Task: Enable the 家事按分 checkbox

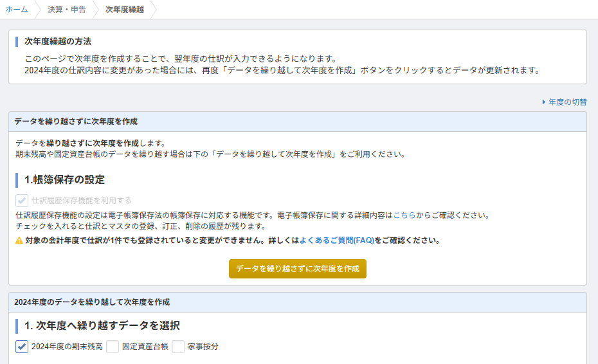Action: pos(178,347)
